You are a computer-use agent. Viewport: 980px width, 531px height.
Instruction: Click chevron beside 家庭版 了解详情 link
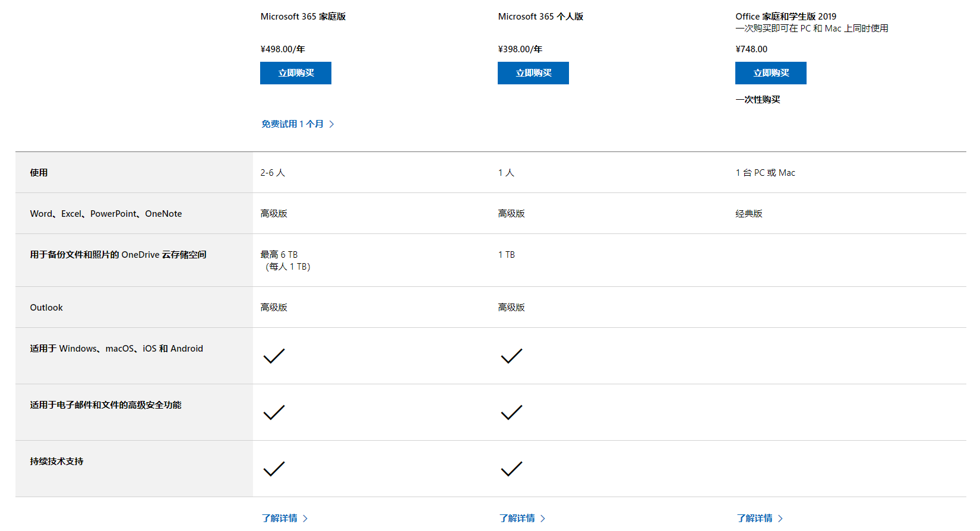point(305,518)
